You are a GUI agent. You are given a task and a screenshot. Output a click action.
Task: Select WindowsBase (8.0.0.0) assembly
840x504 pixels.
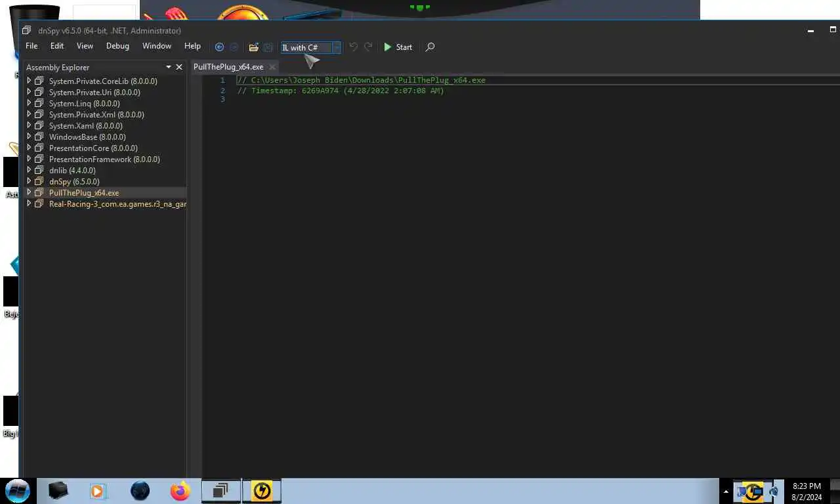87,137
